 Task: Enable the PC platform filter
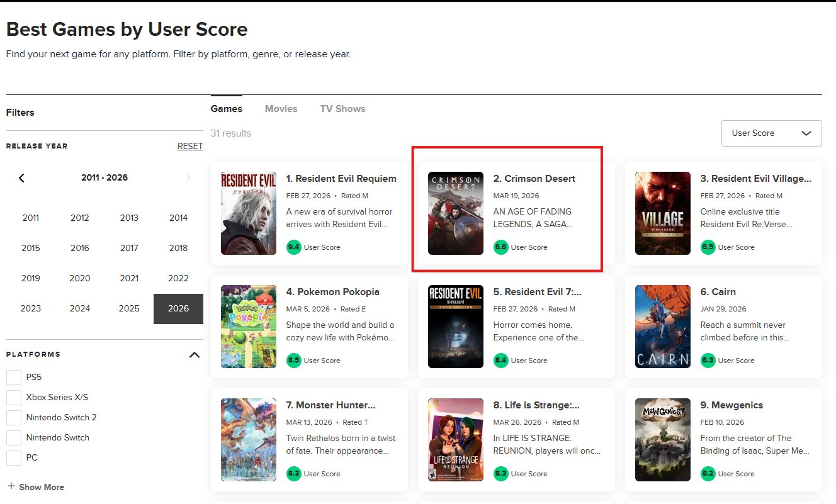click(x=13, y=458)
